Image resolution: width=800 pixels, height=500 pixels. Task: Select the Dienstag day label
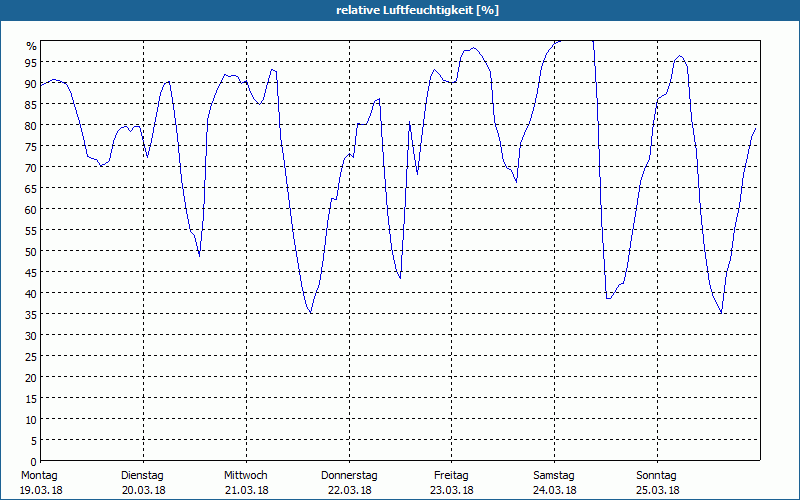click(142, 475)
